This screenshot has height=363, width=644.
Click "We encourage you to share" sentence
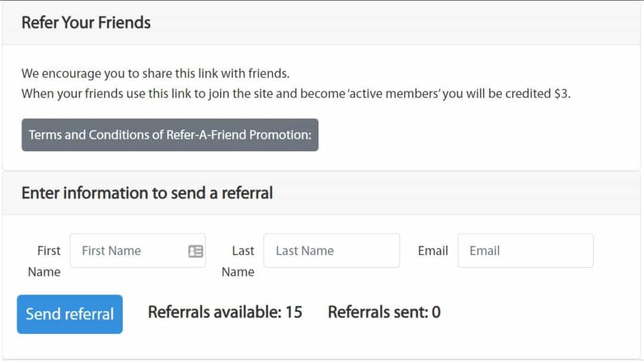pyautogui.click(x=155, y=73)
